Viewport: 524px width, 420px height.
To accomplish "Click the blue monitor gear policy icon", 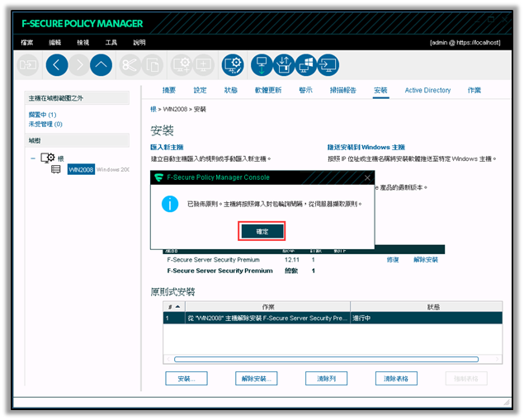I will pos(233,65).
